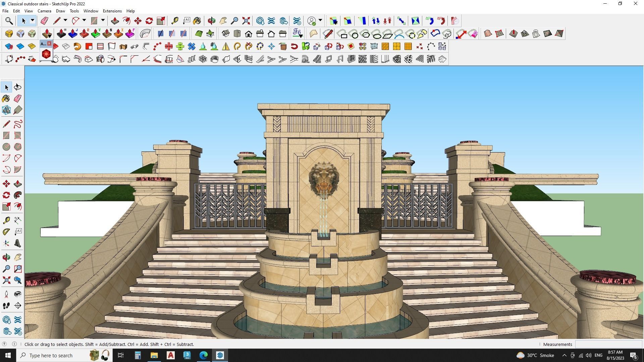This screenshot has width=644, height=362.
Task: Open the Draw menu
Action: click(60, 11)
